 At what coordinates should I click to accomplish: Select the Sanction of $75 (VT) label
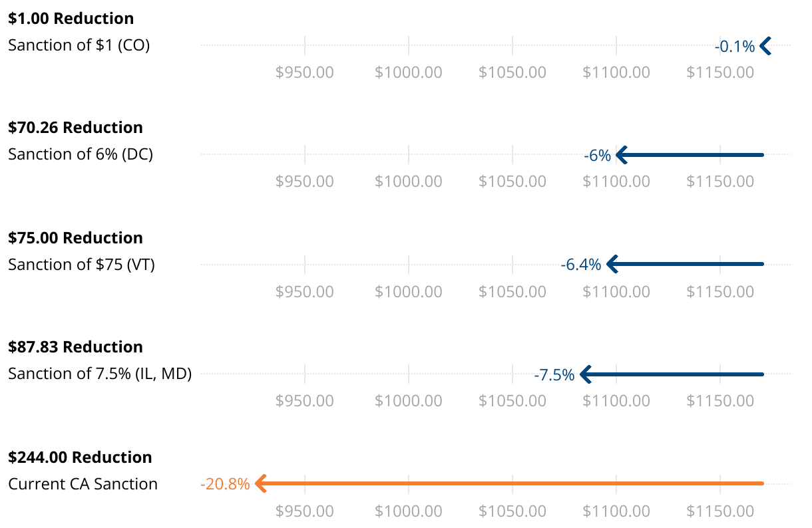click(x=81, y=265)
